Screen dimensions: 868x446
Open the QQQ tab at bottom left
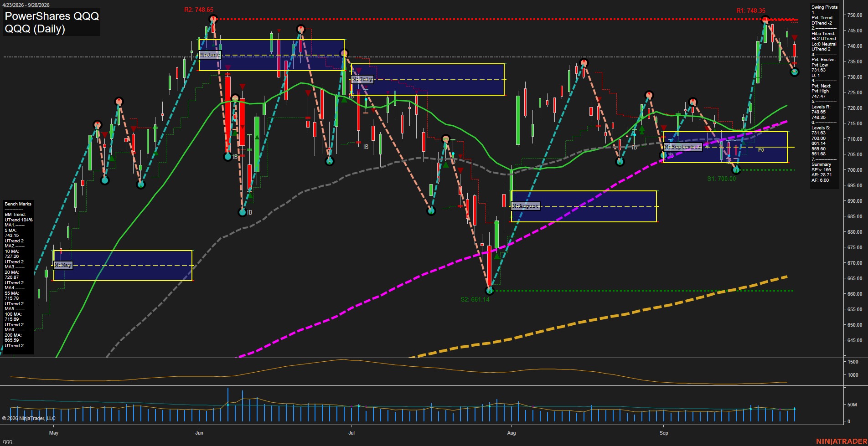point(8,441)
